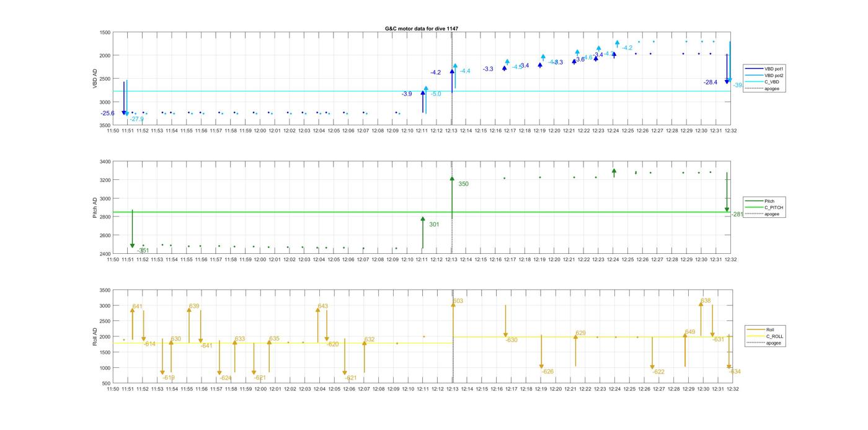Click the '3400' tick on the Pitch axis
Image resolution: width=868 pixels, height=430 pixels.
(x=105, y=162)
